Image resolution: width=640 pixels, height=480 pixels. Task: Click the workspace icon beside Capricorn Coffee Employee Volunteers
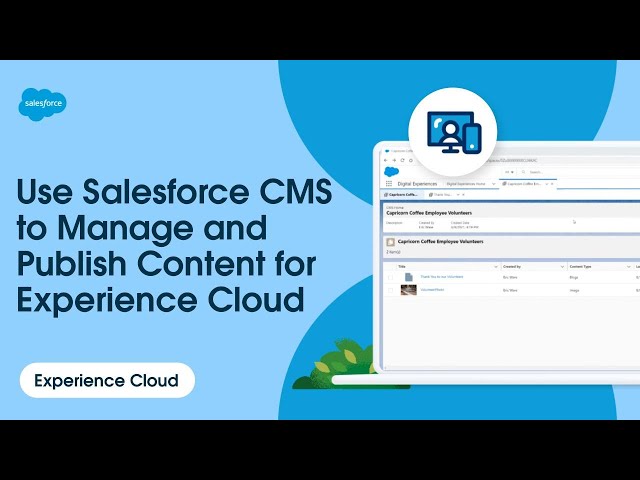pos(391,242)
